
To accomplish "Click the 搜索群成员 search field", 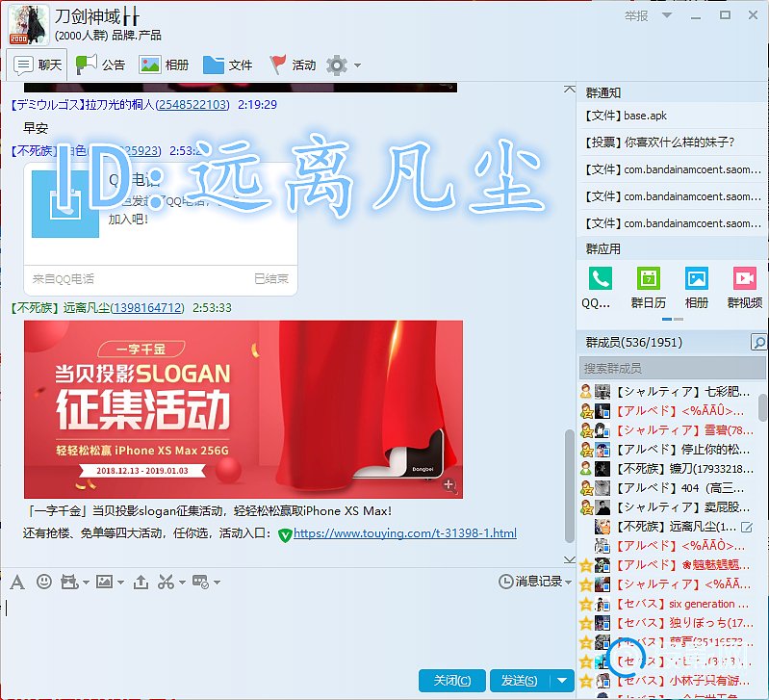I will pos(673,368).
